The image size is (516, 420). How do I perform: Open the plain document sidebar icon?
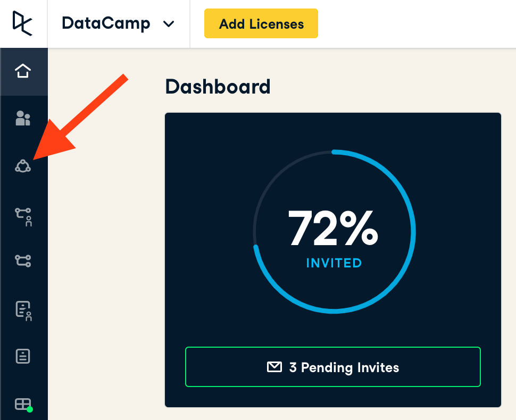23,356
